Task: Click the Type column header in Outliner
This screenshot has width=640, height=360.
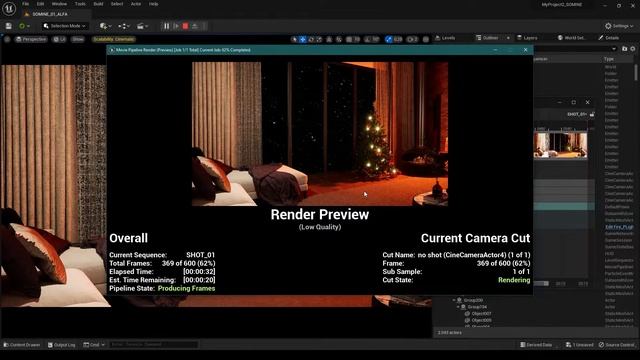Action: [609, 59]
